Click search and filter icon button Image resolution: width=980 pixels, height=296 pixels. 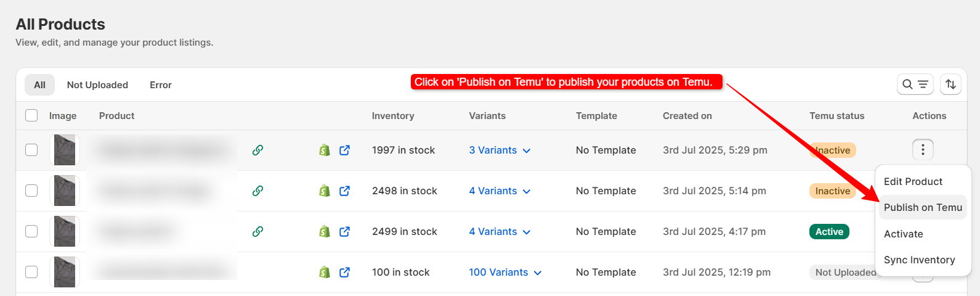tap(915, 84)
